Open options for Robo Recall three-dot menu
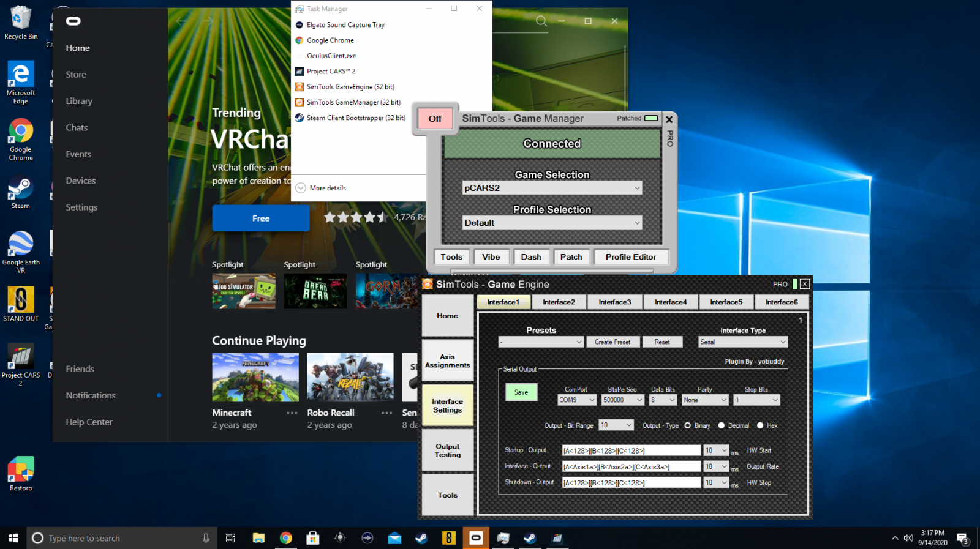This screenshot has width=980, height=549. pyautogui.click(x=387, y=413)
